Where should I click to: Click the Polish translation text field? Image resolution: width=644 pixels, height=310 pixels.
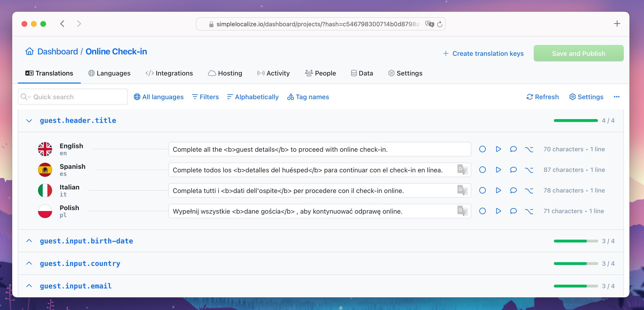click(x=320, y=211)
